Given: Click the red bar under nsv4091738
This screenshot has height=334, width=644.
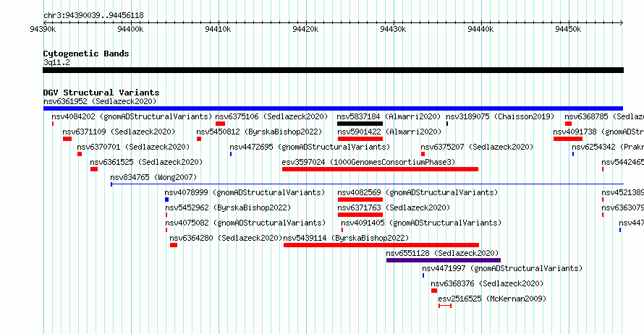Looking at the screenshot, I should (568, 139).
